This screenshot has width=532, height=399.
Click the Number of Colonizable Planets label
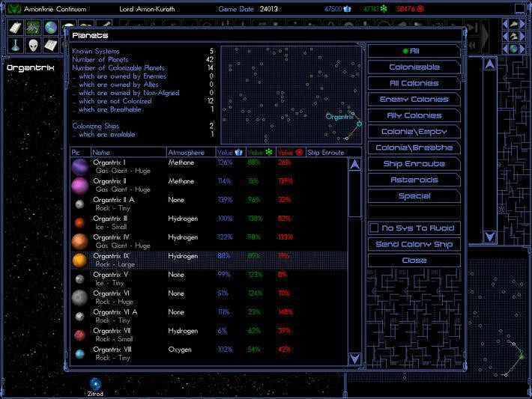118,68
